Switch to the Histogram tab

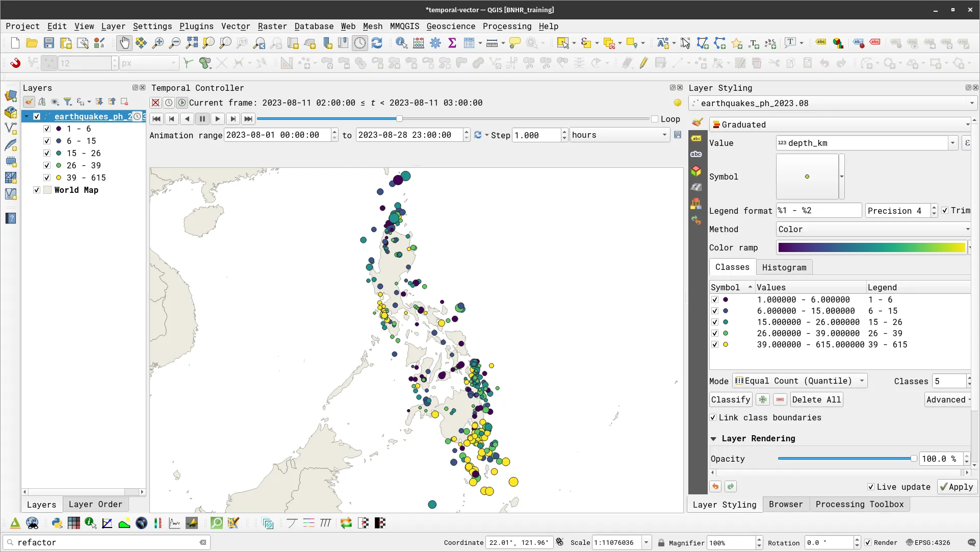point(784,267)
